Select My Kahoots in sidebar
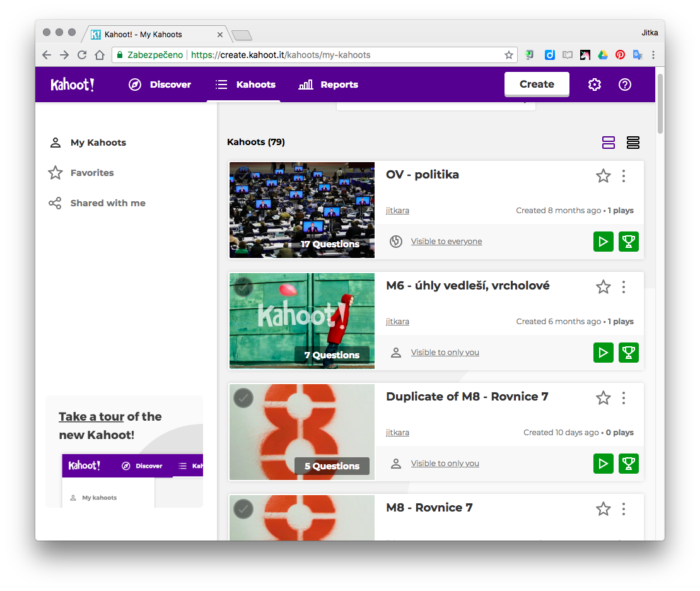This screenshot has width=700, height=591. point(88,143)
